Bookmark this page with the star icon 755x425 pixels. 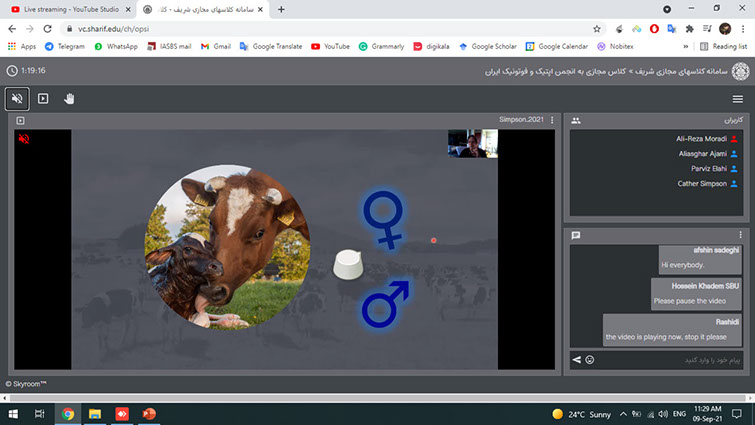point(597,29)
